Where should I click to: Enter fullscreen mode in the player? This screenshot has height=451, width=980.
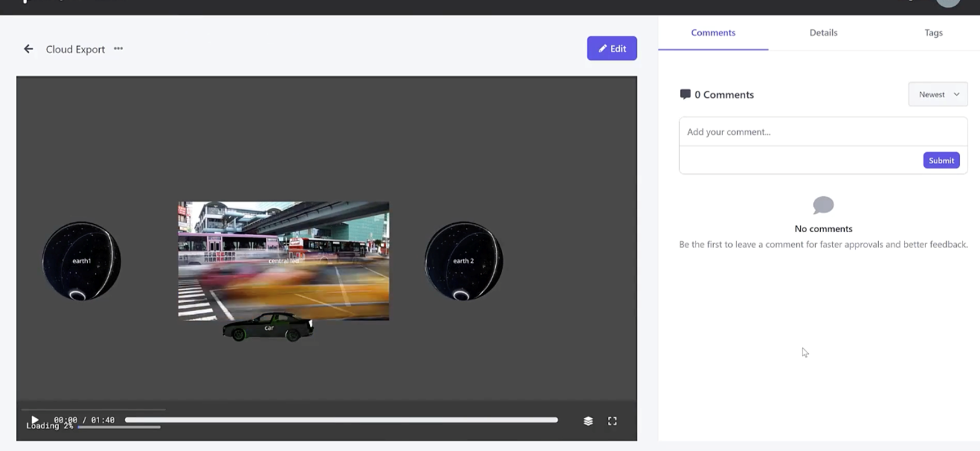click(x=612, y=421)
